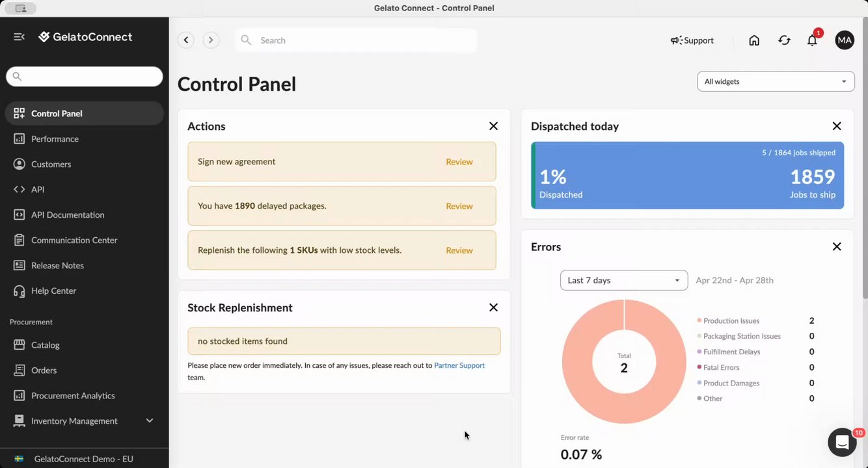
Task: Click the Production Issues legend color dot
Action: tap(699, 320)
